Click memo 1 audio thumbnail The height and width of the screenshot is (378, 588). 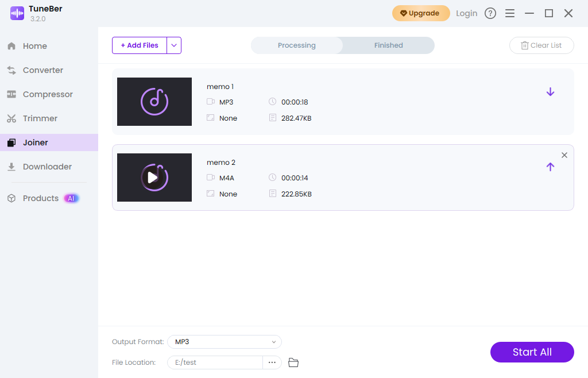(x=154, y=102)
